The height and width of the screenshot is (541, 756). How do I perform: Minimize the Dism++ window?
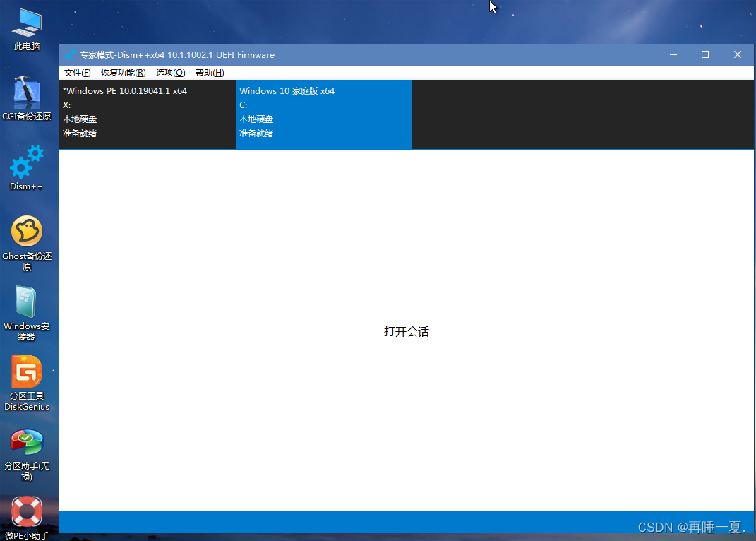673,54
